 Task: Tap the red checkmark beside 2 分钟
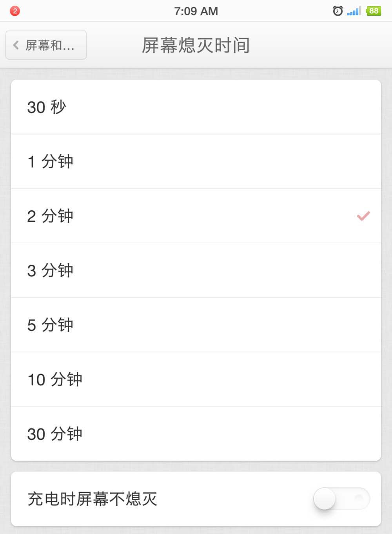(x=363, y=216)
